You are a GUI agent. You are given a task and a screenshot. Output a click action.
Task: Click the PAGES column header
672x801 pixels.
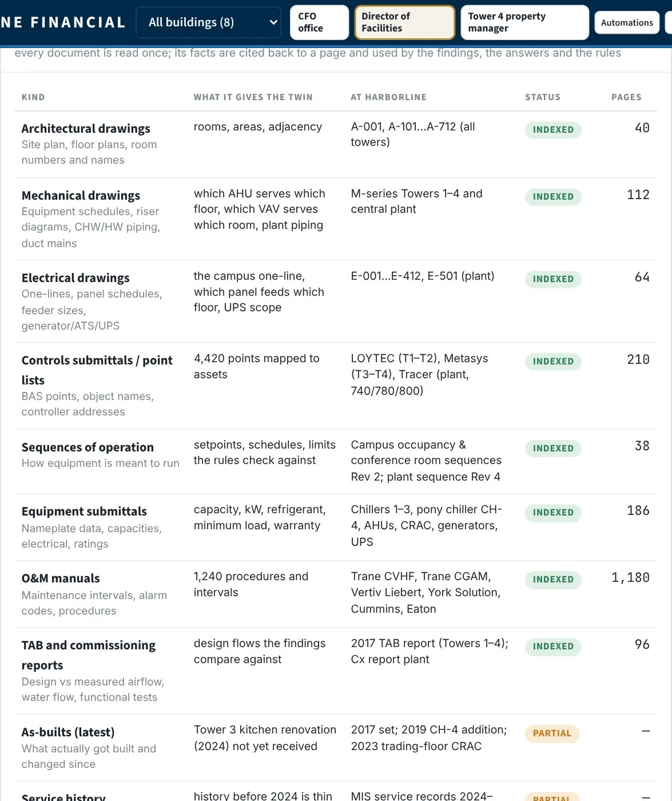pos(626,97)
